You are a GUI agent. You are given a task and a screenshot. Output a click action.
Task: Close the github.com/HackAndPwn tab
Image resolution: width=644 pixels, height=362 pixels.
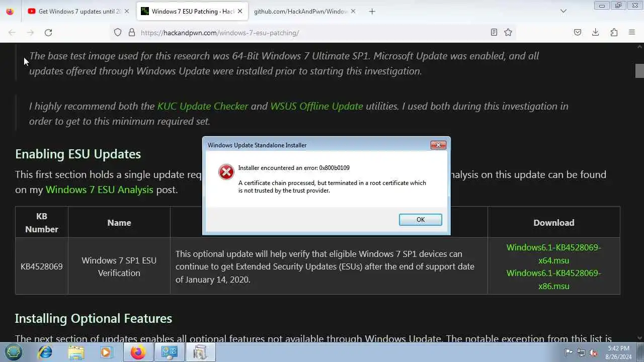click(353, 11)
